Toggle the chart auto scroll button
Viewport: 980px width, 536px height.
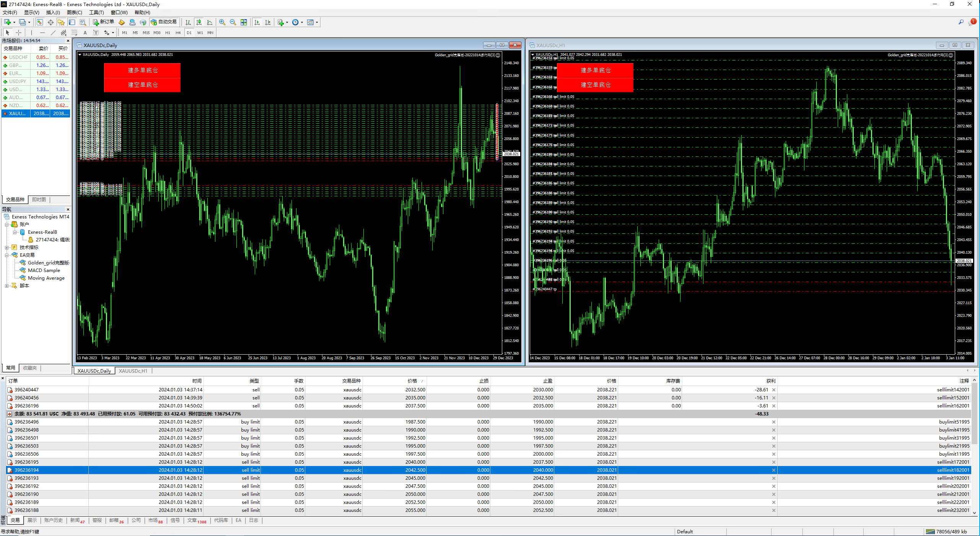257,22
